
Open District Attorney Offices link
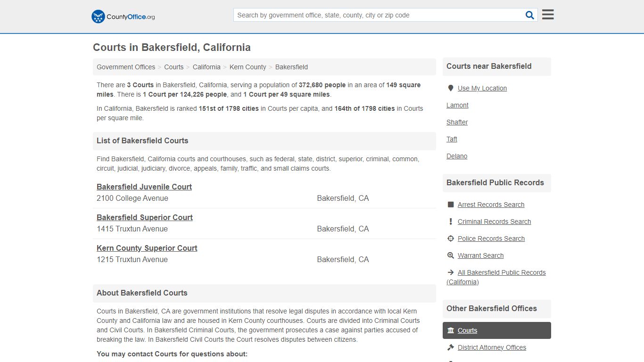[x=492, y=347]
